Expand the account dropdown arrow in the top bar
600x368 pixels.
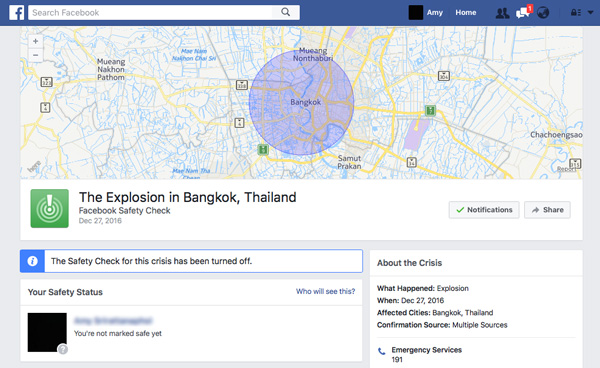point(590,12)
